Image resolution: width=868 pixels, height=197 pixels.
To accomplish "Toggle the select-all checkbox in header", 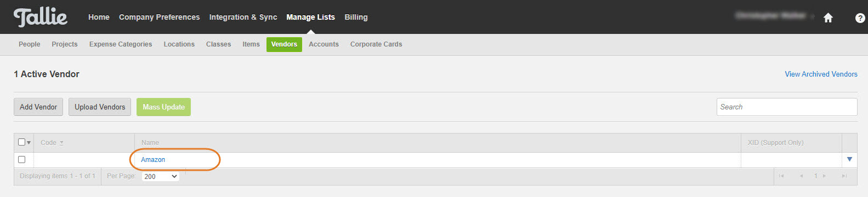I will 22,142.
